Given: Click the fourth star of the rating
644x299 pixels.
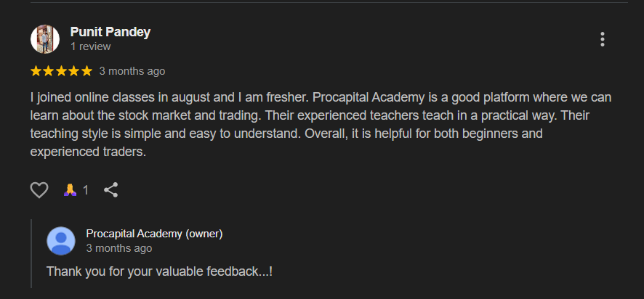Looking at the screenshot, I should [x=74, y=71].
